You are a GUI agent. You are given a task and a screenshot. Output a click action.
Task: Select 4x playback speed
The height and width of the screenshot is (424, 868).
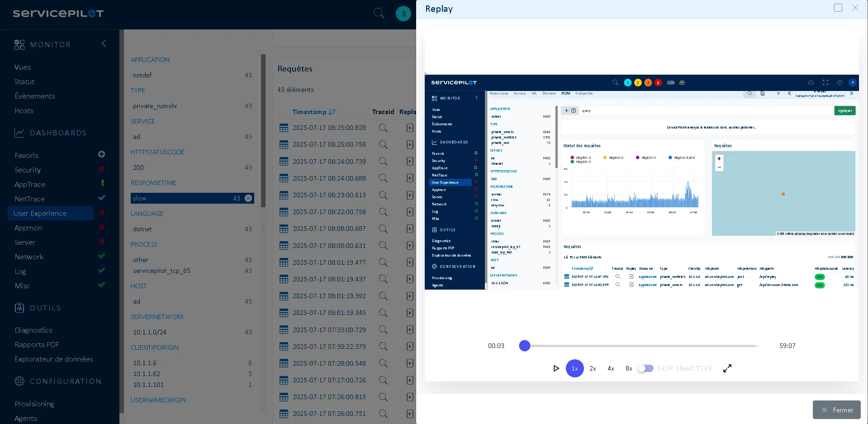pos(610,368)
